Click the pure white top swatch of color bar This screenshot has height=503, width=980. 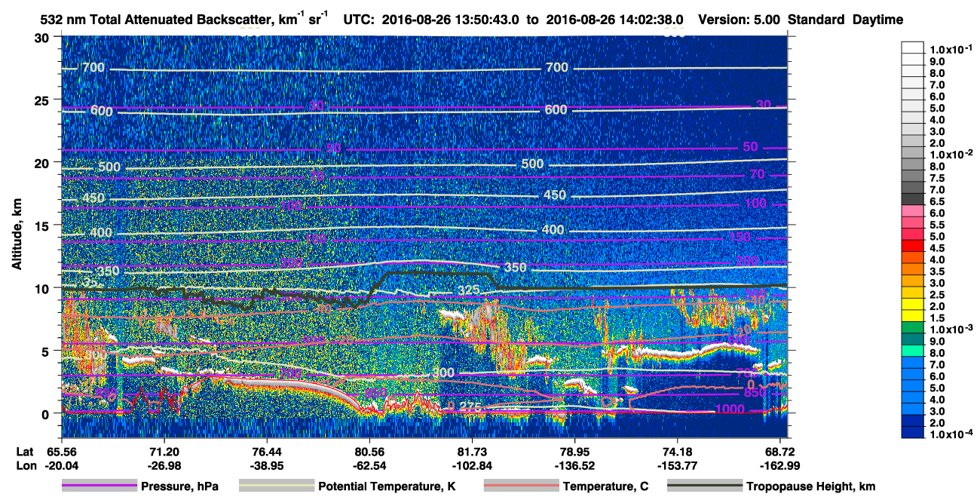coord(913,47)
